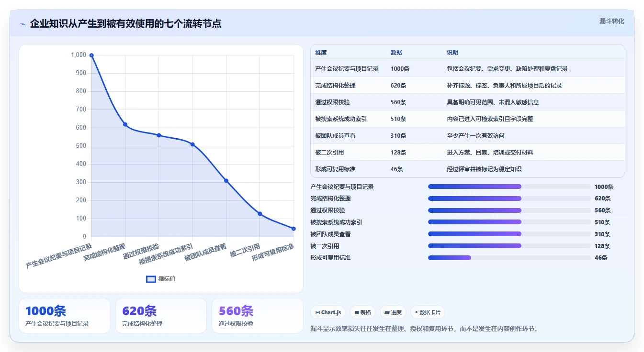
Task: Click the table cell 产生会议纪要与项目记录
Action: 347,69
